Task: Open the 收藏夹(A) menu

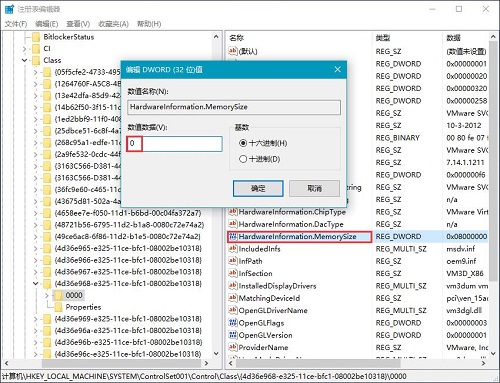Action: pos(113,24)
